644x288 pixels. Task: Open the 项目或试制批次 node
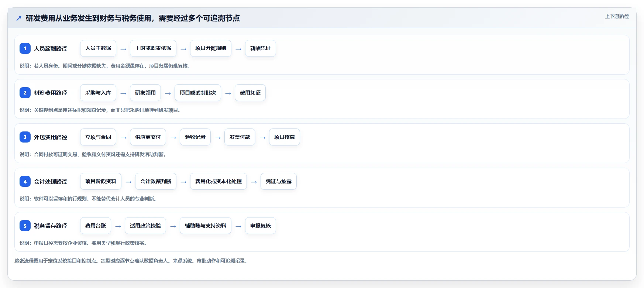coord(198,93)
